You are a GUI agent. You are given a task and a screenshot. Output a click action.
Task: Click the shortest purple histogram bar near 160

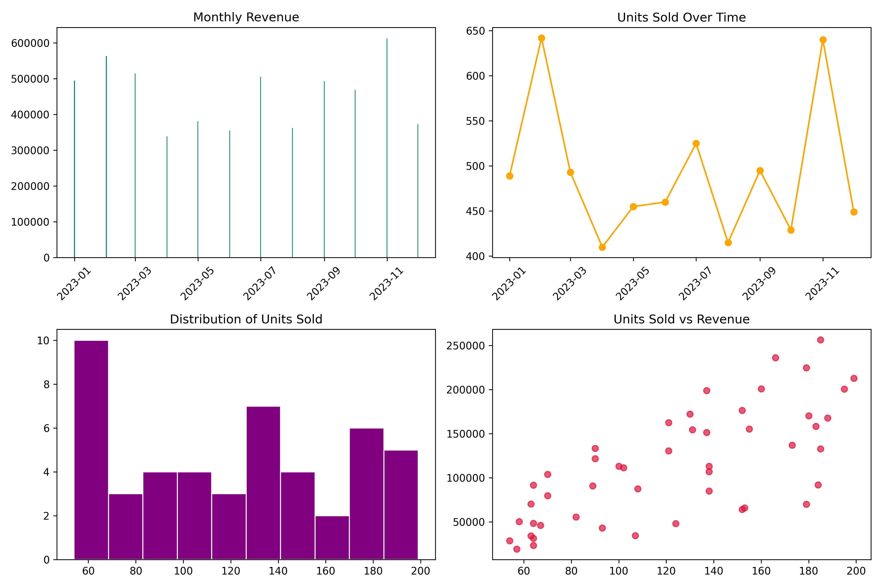[332, 538]
